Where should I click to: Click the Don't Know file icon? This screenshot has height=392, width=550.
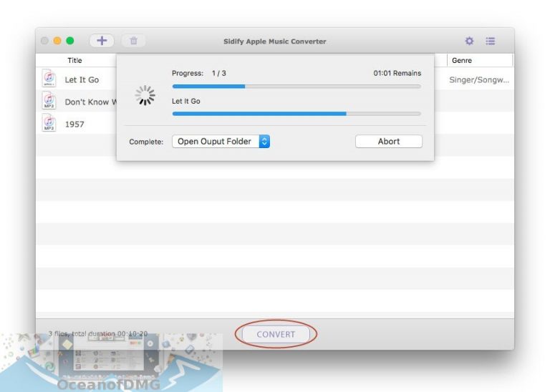coord(49,101)
